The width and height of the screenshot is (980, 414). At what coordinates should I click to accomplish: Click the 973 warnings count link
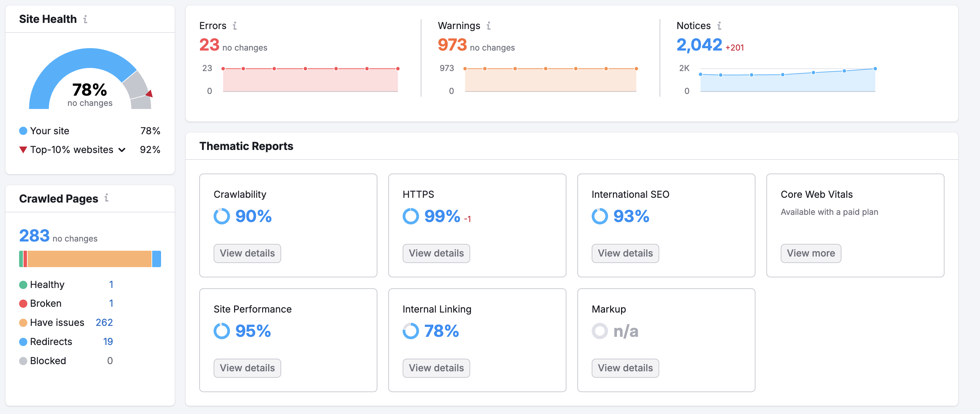pyautogui.click(x=452, y=45)
